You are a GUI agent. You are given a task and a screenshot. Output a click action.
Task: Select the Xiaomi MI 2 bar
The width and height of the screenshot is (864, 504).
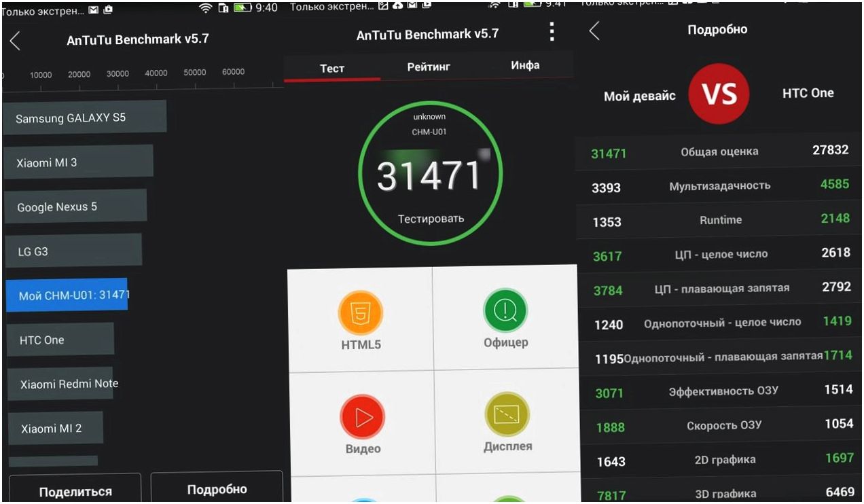coord(56,428)
